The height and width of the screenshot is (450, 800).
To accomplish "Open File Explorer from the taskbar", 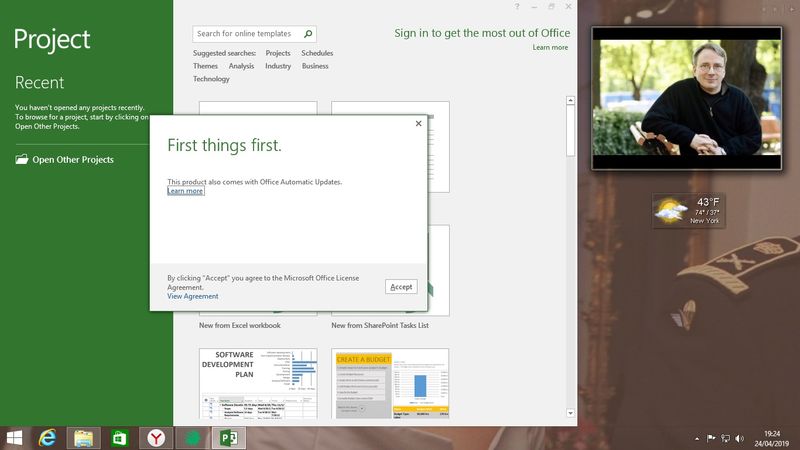I will 84,438.
